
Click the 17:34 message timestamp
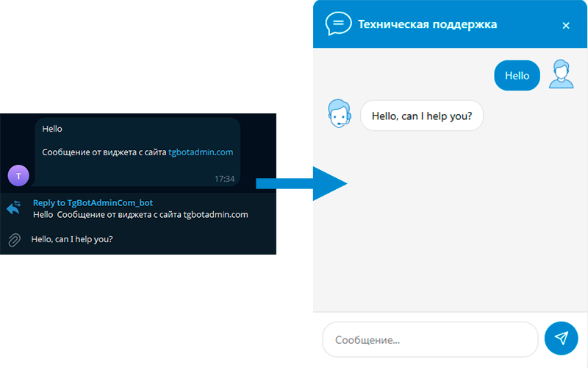click(224, 179)
